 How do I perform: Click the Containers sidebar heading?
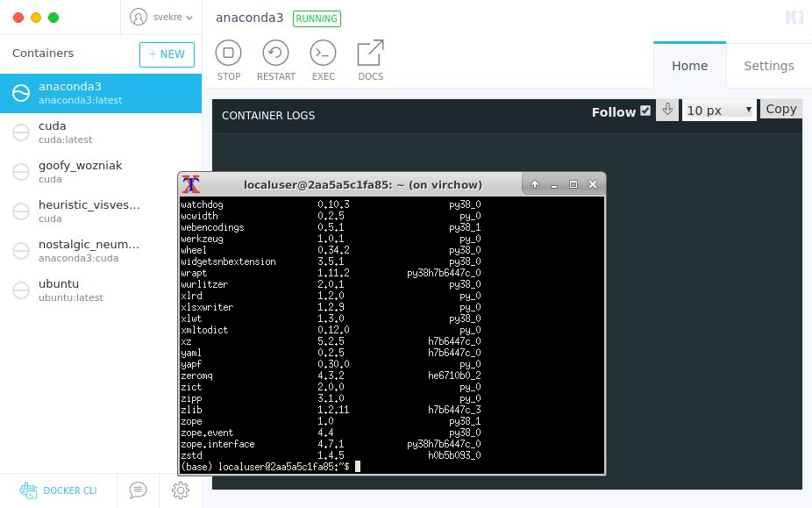43,54
